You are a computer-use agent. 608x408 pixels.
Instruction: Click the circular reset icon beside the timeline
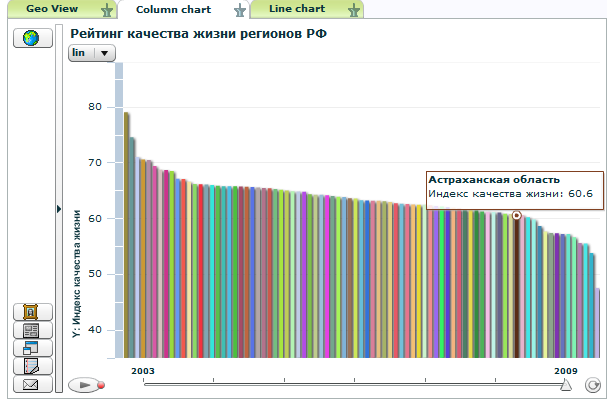pyautogui.click(x=592, y=385)
